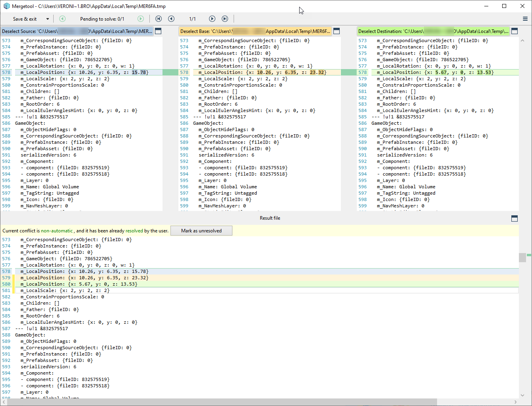Screen dimensions: 532x406
Task: Toggle the Deselect Destination contributor
Action: [x=433, y=31]
